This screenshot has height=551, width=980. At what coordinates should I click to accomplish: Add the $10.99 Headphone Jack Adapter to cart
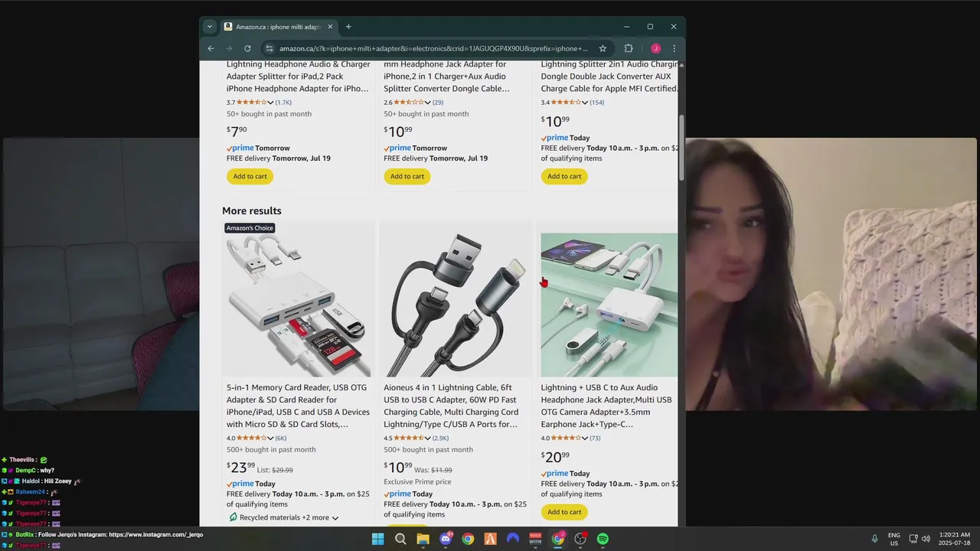point(407,176)
